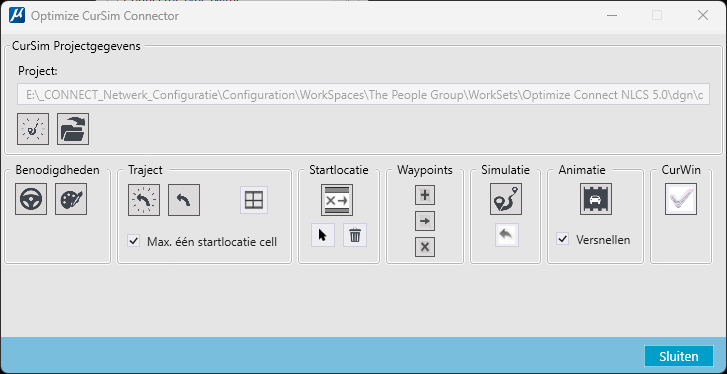This screenshot has width=727, height=374.
Task: Click the paint palette icon in Benodigdheden
Action: (71, 199)
